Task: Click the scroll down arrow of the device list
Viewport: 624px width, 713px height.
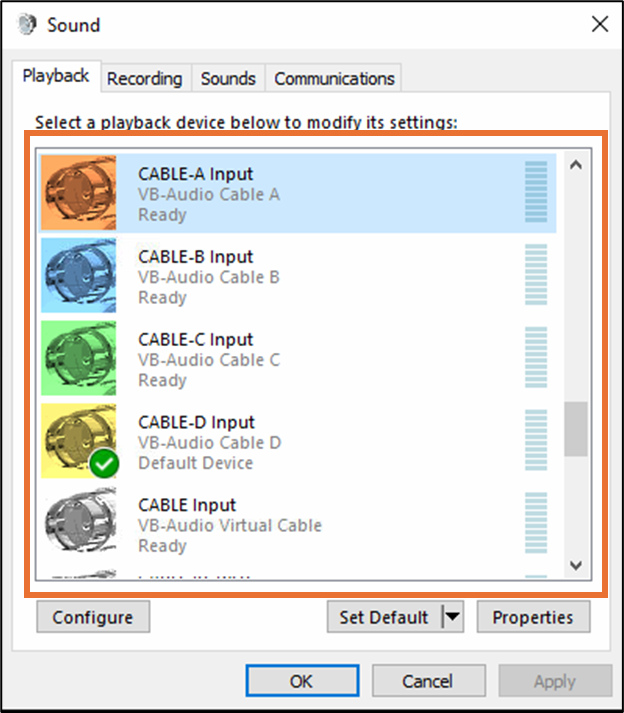Action: pyautogui.click(x=576, y=565)
